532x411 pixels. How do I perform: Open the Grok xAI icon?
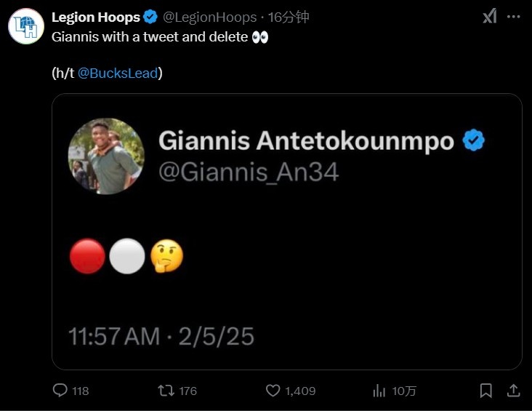point(489,17)
